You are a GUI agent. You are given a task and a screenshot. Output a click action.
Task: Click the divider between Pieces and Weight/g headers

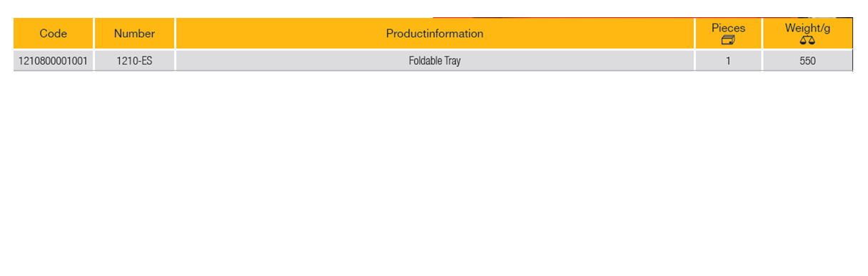[762, 34]
